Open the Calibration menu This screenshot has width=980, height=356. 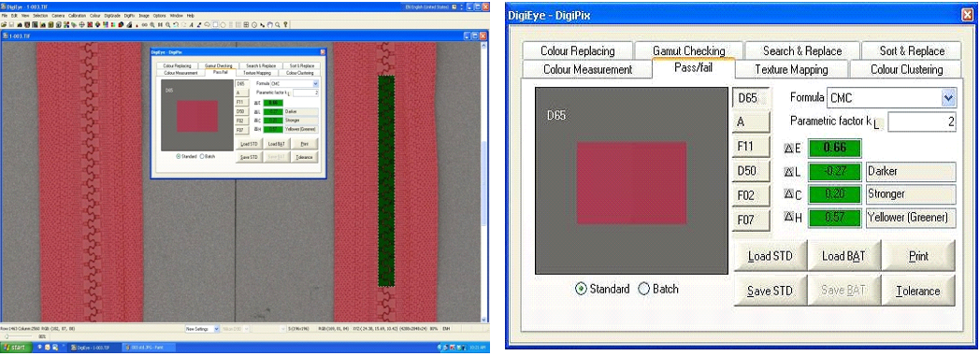(77, 14)
